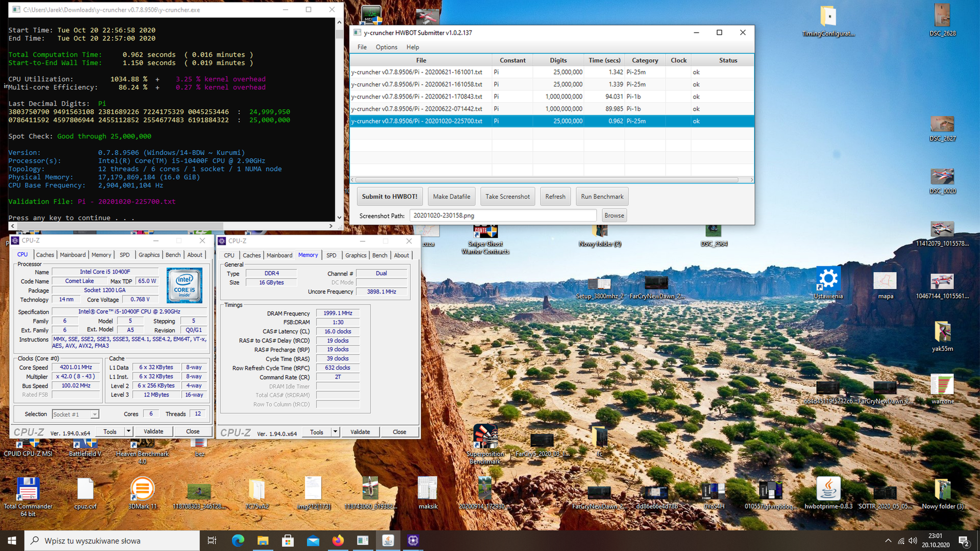980x551 pixels.
Task: Click the y-cruncher console vertical scrollbar
Action: click(339, 120)
